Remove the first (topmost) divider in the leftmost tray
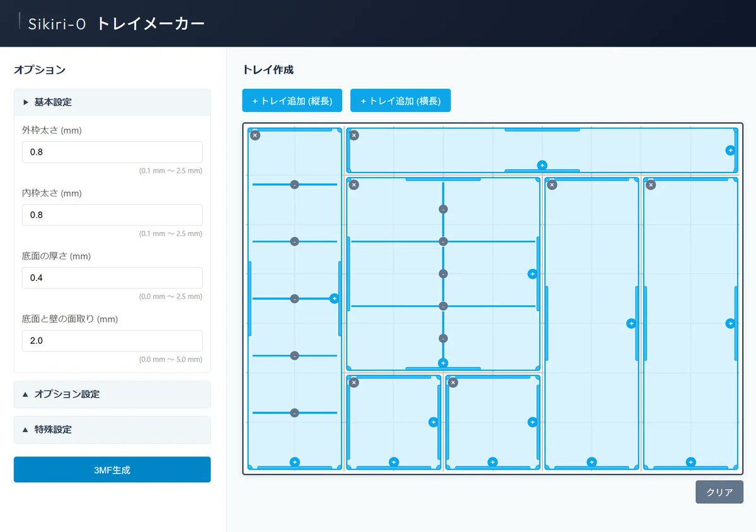 pos(294,184)
